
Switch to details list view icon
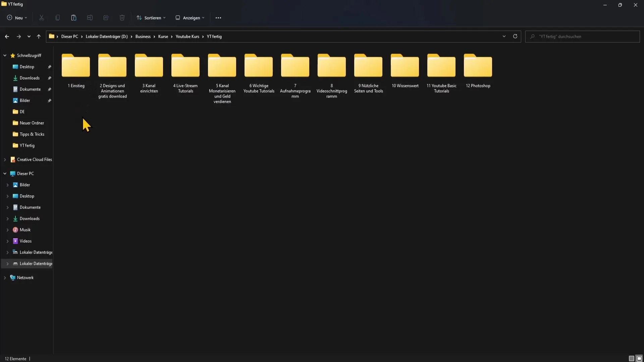(631, 359)
